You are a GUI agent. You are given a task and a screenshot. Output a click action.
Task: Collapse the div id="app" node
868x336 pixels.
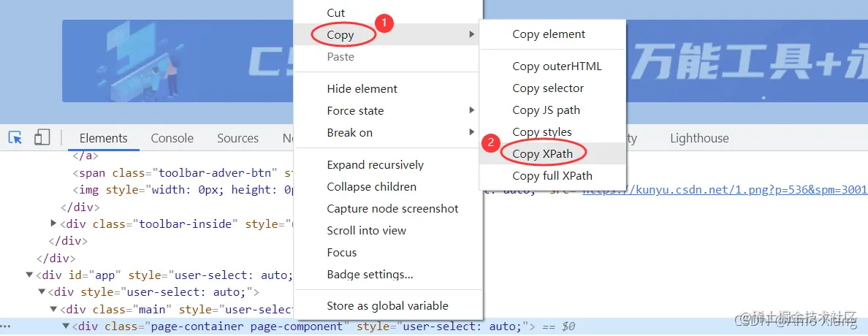tap(29, 275)
